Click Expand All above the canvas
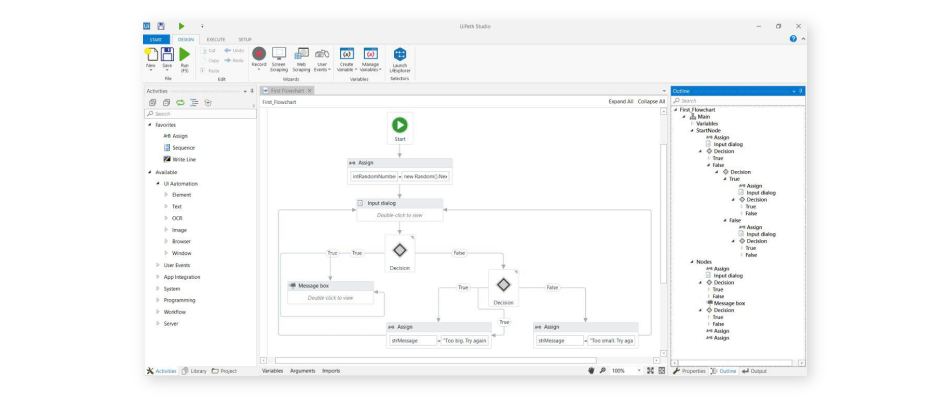This screenshot has height=409, width=950. tap(620, 102)
